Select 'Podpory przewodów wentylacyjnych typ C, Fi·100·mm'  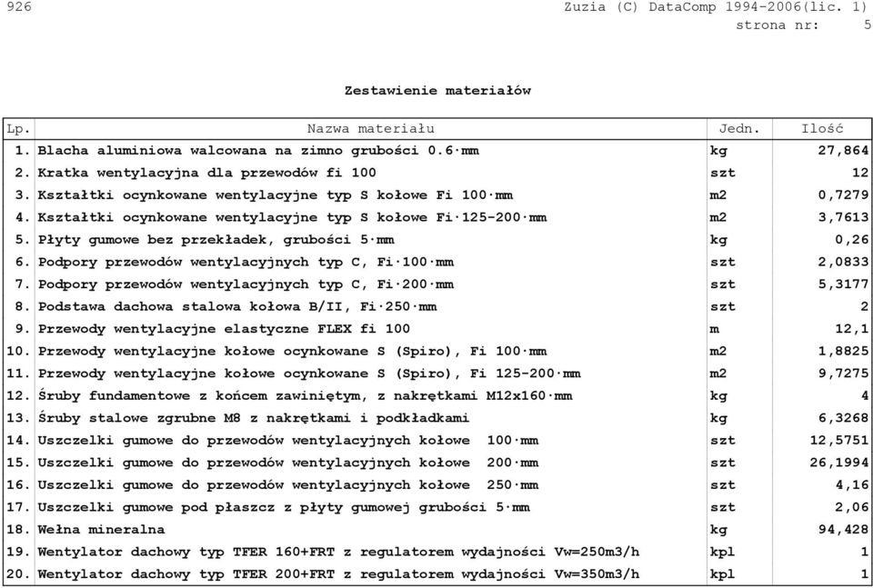[x=246, y=262]
